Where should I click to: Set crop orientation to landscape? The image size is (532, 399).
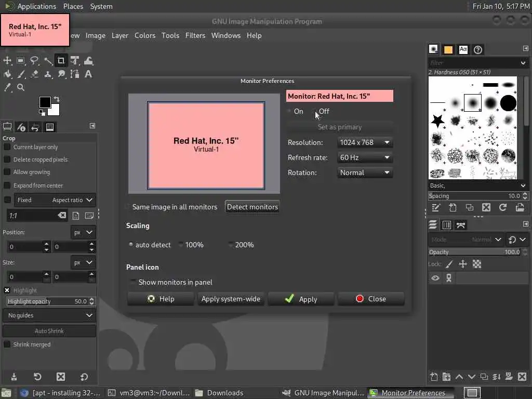click(89, 216)
